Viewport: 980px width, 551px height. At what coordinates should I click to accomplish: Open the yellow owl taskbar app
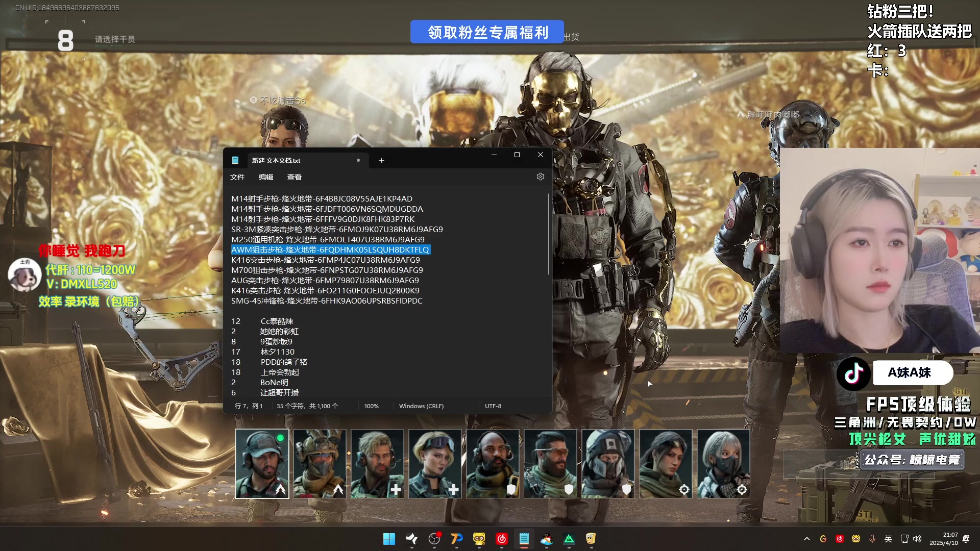coord(479,539)
